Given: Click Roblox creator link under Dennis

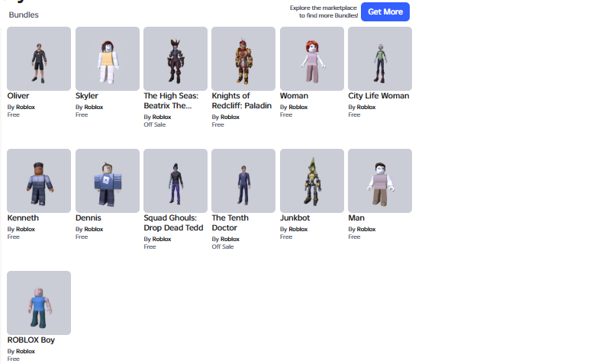Looking at the screenshot, I should [x=94, y=229].
